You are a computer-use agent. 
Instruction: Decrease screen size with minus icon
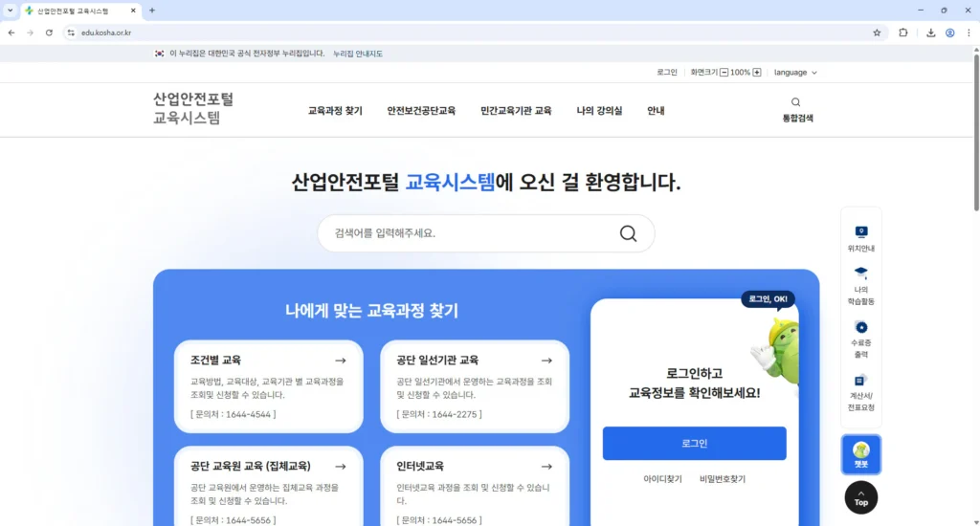[724, 73]
